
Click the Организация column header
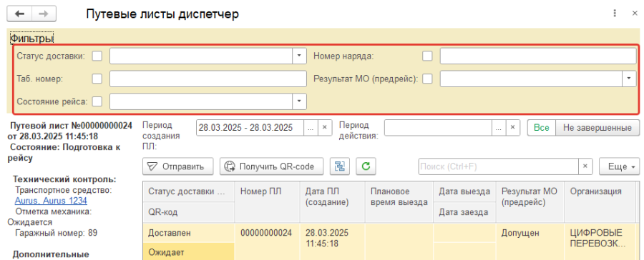click(600, 202)
